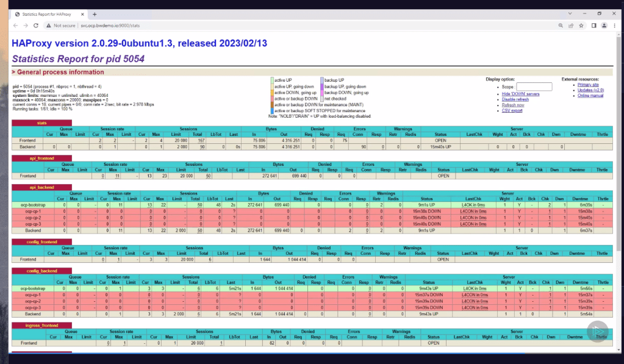Click the api_backend section title
The image size is (624, 364).
(42, 187)
